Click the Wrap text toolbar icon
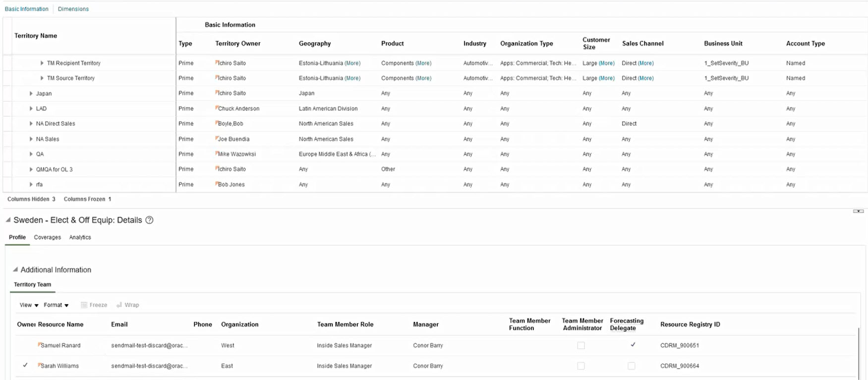This screenshot has width=868, height=380. coord(119,305)
